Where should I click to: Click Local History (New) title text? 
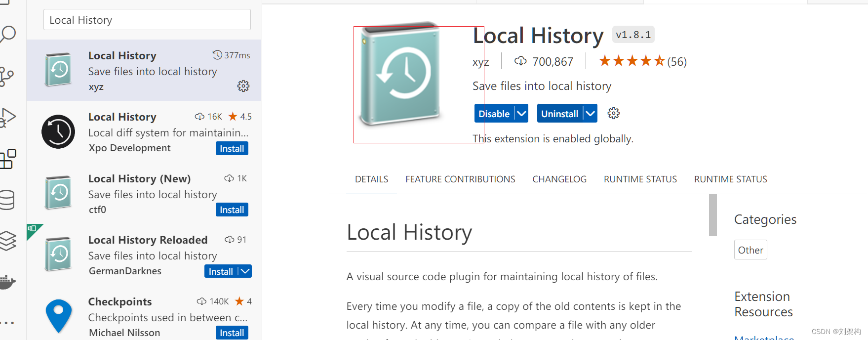coord(139,178)
